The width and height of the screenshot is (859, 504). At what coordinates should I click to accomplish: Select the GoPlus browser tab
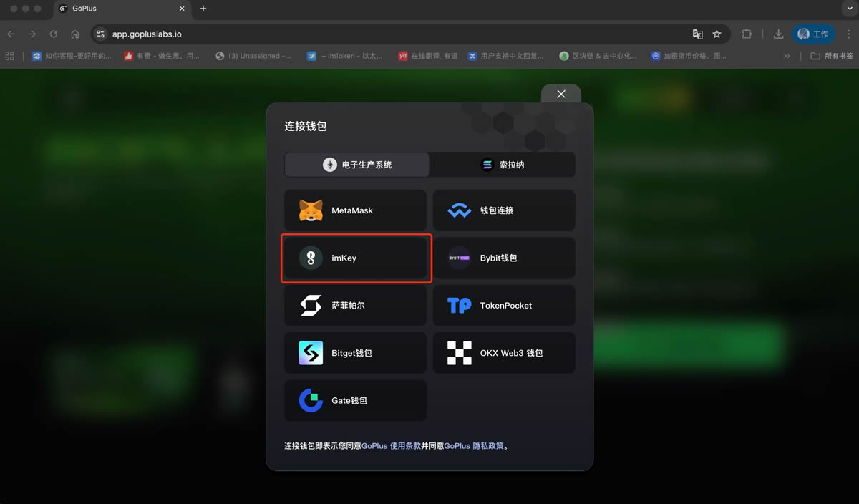click(121, 9)
